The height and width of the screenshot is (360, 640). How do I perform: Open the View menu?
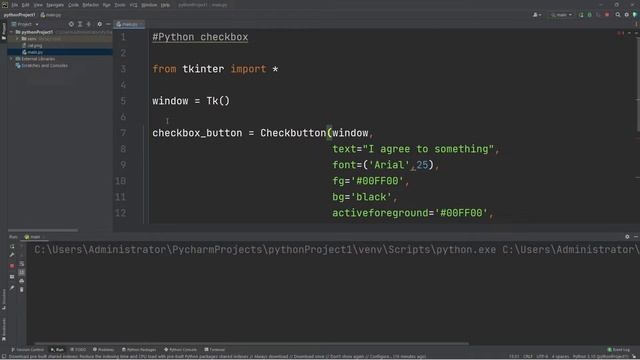click(x=38, y=5)
